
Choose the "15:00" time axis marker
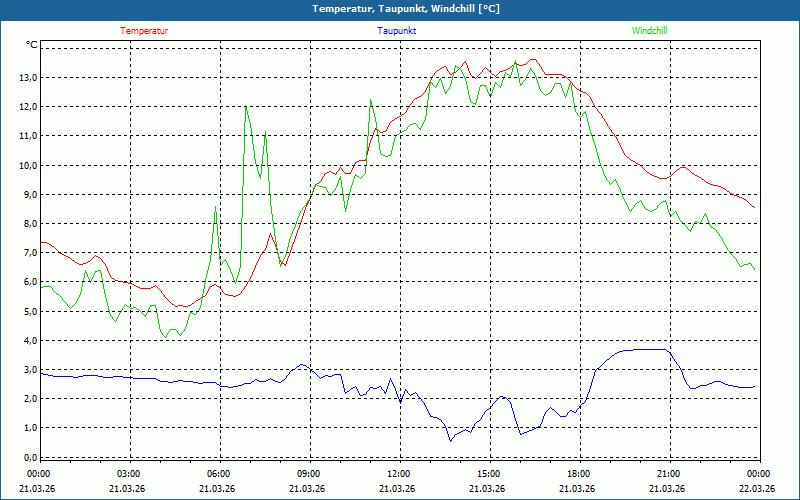[x=488, y=474]
